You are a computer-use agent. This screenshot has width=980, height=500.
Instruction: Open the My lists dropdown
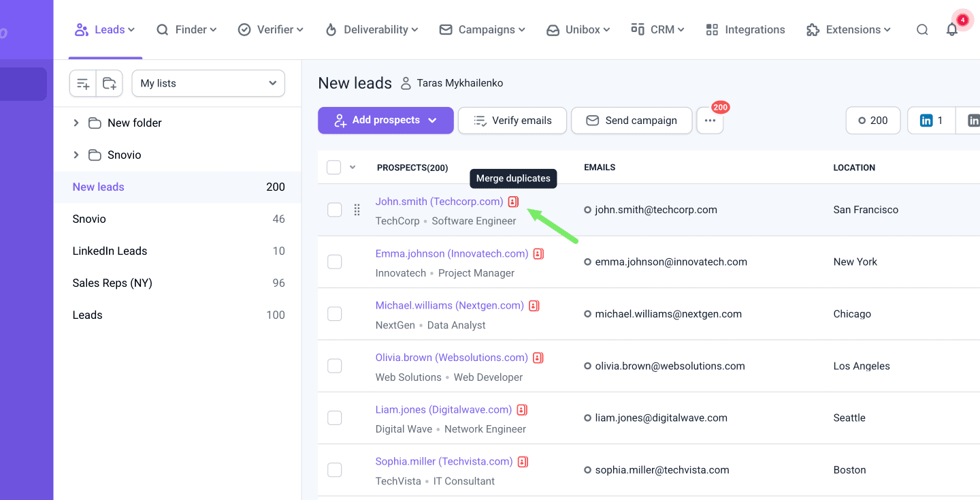point(208,83)
